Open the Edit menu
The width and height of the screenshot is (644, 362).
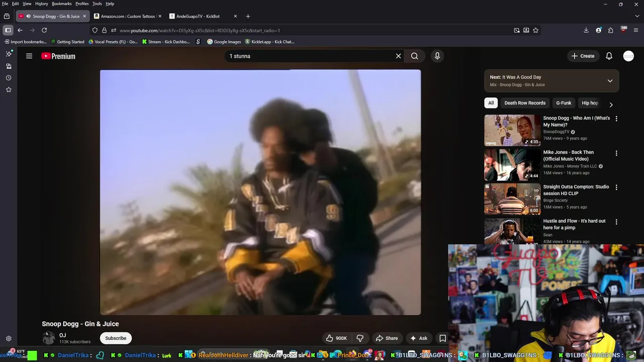tap(16, 4)
